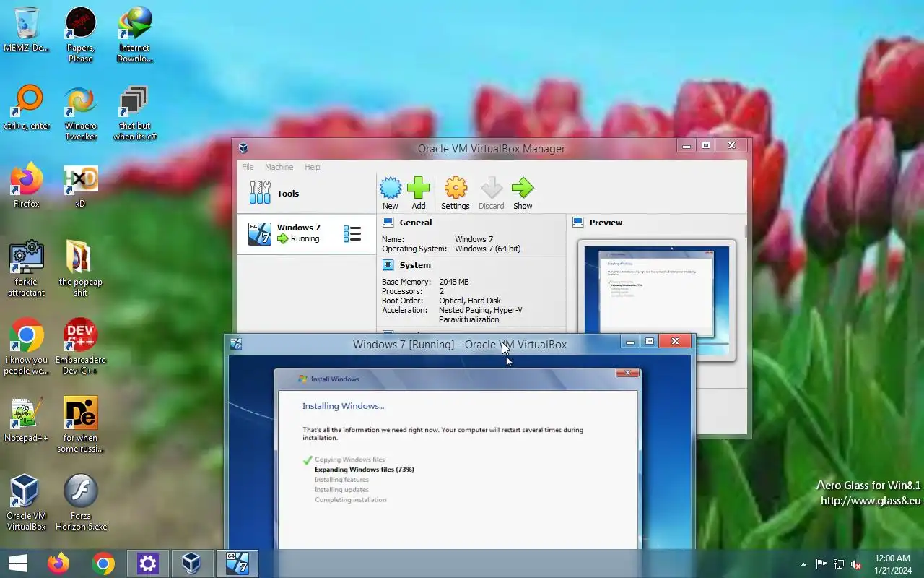Screen dimensions: 924x578
Task: Select the popcap folder desktop icon
Action: pos(80,269)
